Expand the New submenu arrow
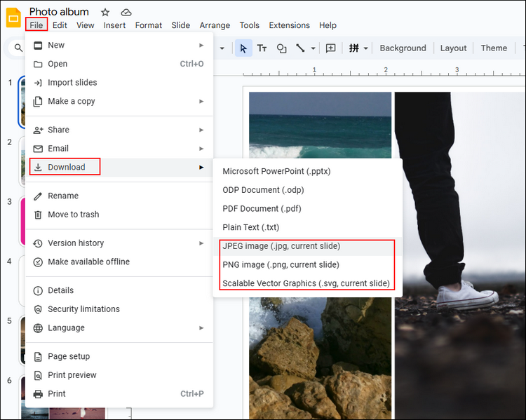 pyautogui.click(x=201, y=46)
